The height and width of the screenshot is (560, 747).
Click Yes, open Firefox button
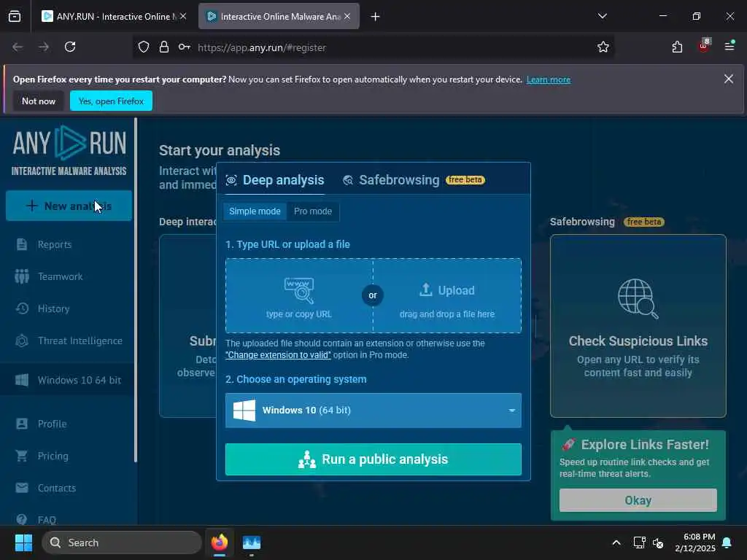coord(111,101)
